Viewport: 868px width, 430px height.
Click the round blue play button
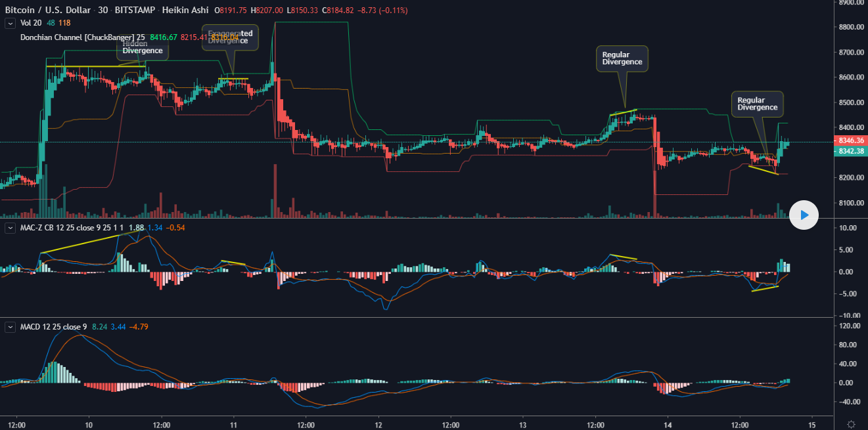[x=804, y=215]
